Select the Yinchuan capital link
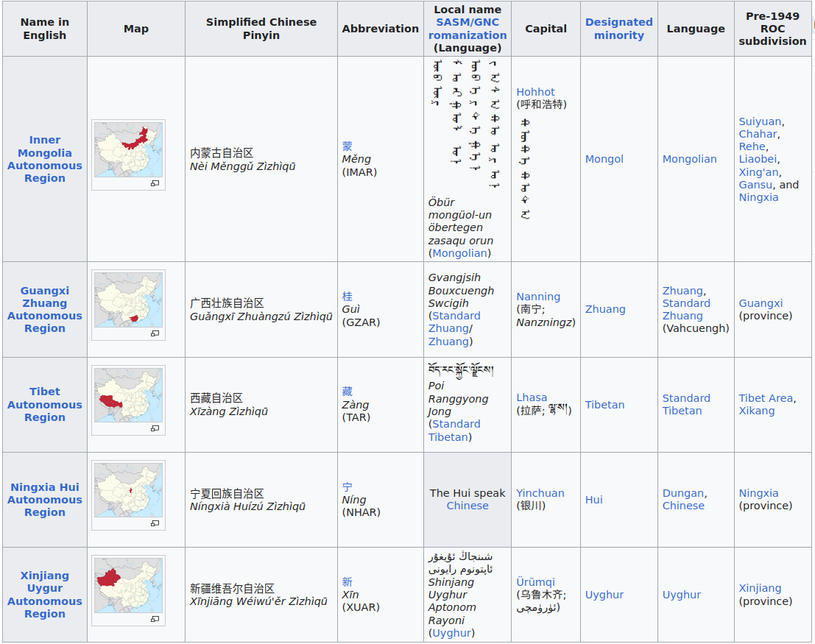Viewport: 815px width, 644px height. coord(540,493)
